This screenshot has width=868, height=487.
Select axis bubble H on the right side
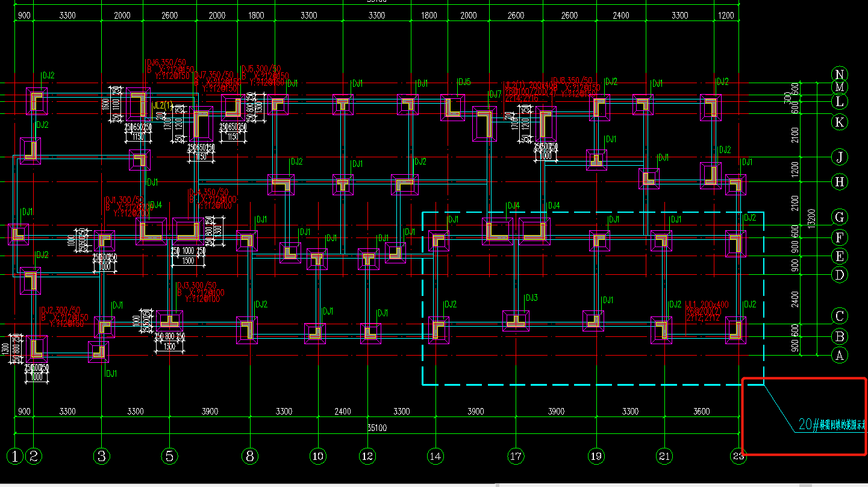click(x=839, y=181)
